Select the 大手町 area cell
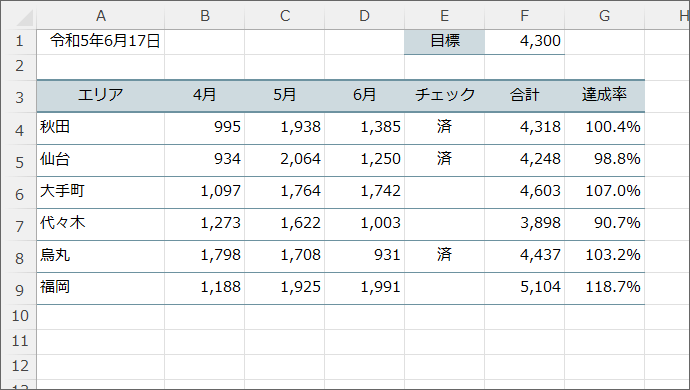The height and width of the screenshot is (390, 690). click(101, 192)
